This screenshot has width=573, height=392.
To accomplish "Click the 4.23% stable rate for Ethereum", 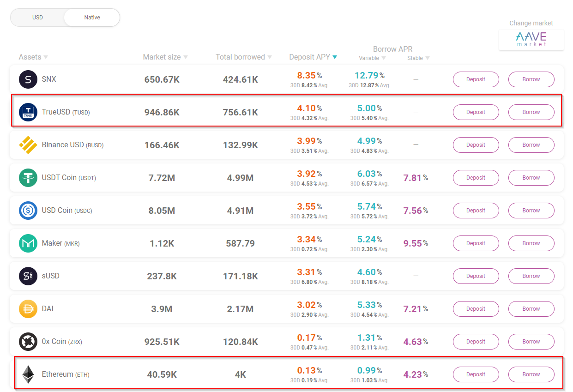I will click(416, 374).
